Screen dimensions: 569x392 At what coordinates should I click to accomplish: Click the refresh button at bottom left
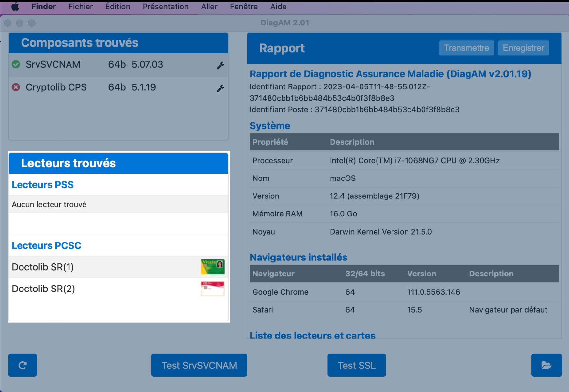[x=23, y=365]
